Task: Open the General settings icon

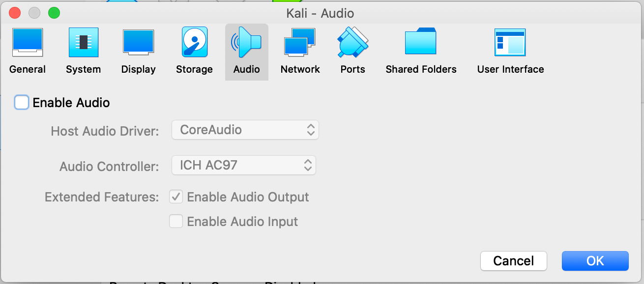Action: tap(28, 43)
